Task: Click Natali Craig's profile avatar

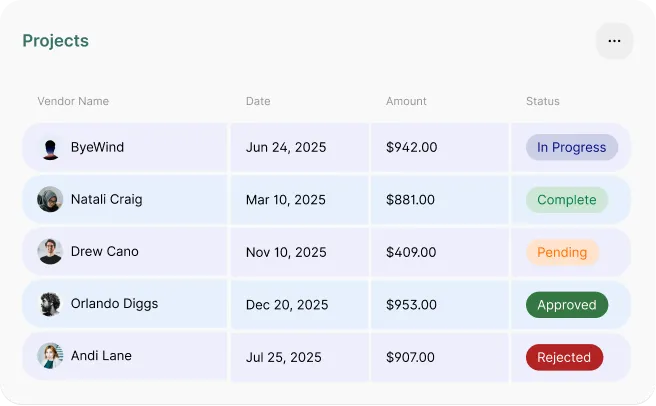Action: [50, 200]
